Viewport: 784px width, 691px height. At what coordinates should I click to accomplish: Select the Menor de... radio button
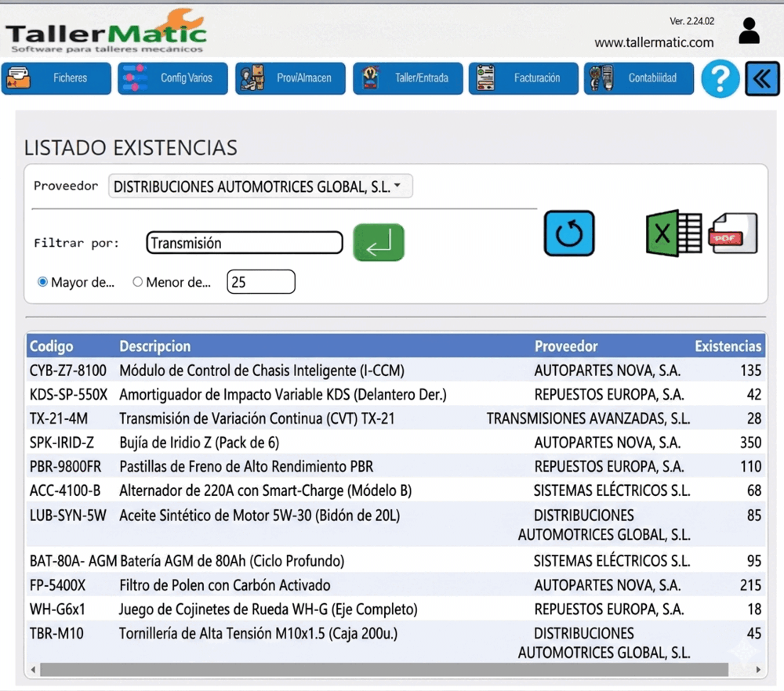[x=137, y=282]
